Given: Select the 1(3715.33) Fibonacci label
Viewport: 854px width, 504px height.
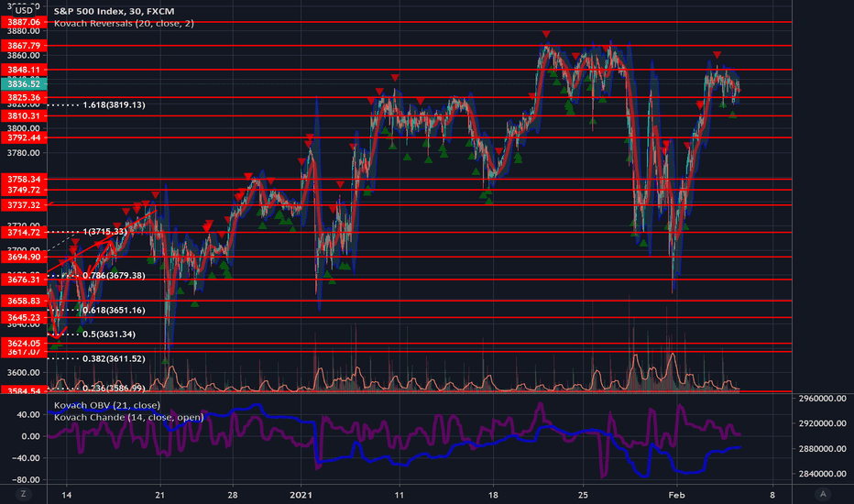Looking at the screenshot, I should pos(105,232).
